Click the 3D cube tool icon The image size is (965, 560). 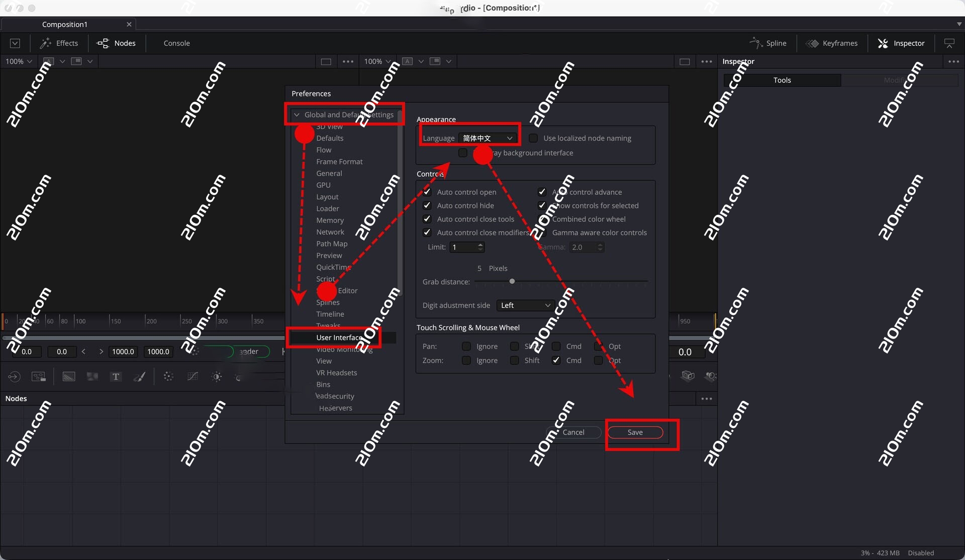click(x=688, y=376)
